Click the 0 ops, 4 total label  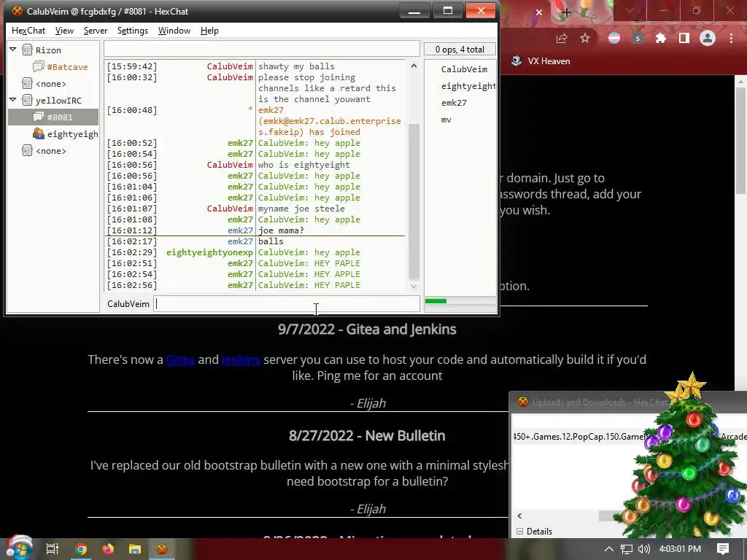point(460,49)
